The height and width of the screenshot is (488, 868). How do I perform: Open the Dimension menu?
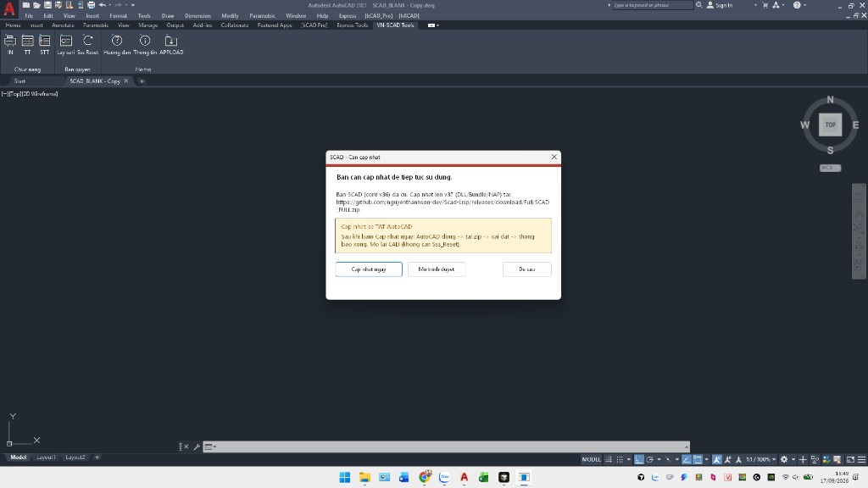coord(198,15)
